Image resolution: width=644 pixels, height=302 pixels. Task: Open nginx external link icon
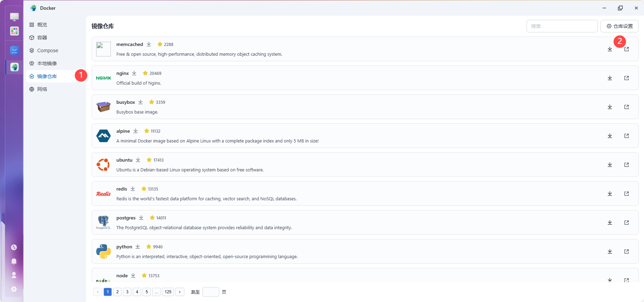627,78
